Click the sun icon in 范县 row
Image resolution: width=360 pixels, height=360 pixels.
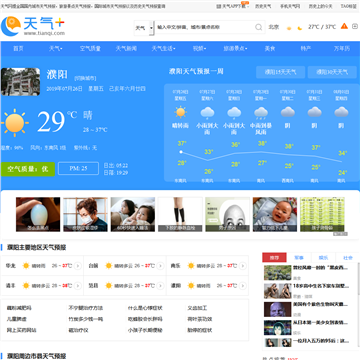pos(108,286)
